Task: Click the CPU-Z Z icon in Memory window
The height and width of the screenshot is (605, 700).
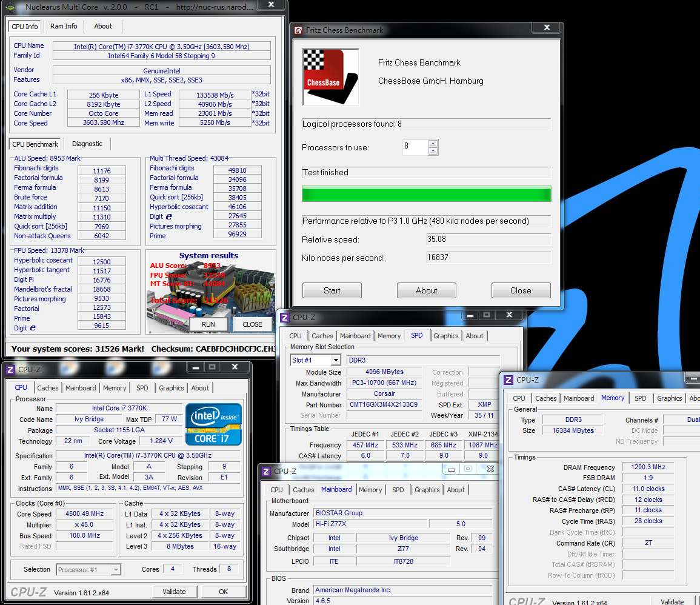Action: [508, 380]
